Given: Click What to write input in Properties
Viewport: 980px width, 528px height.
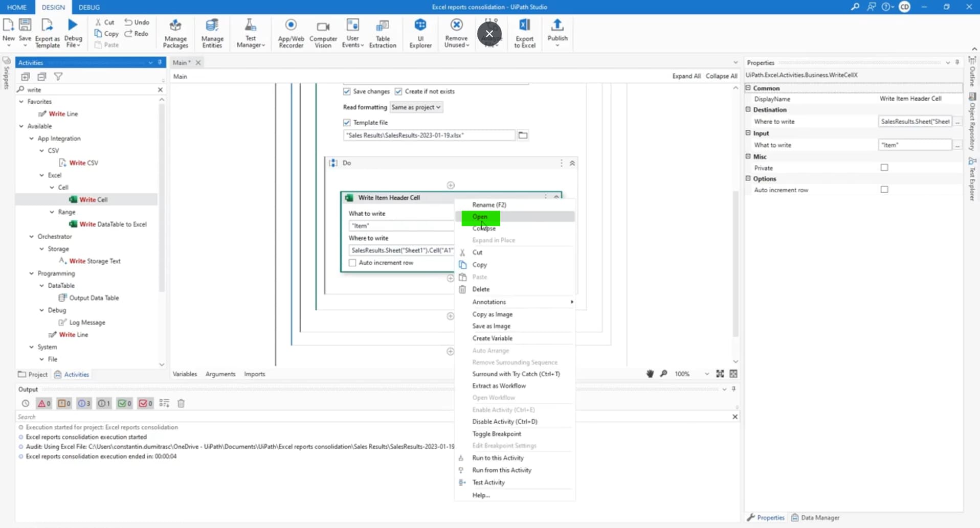Looking at the screenshot, I should (915, 145).
